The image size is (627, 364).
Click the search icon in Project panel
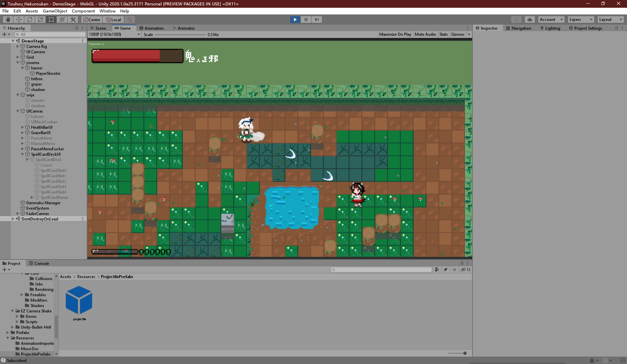coord(333,270)
